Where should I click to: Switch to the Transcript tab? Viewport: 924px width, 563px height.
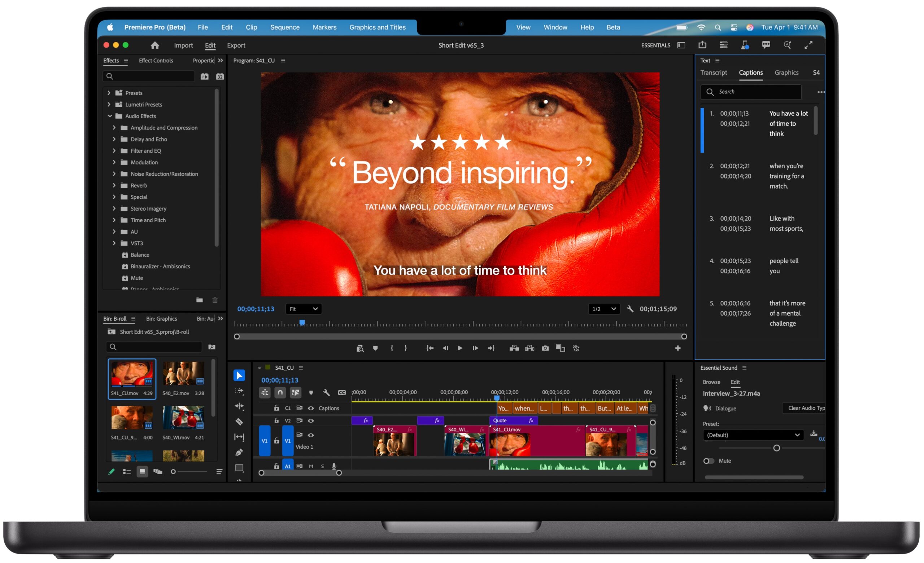714,72
